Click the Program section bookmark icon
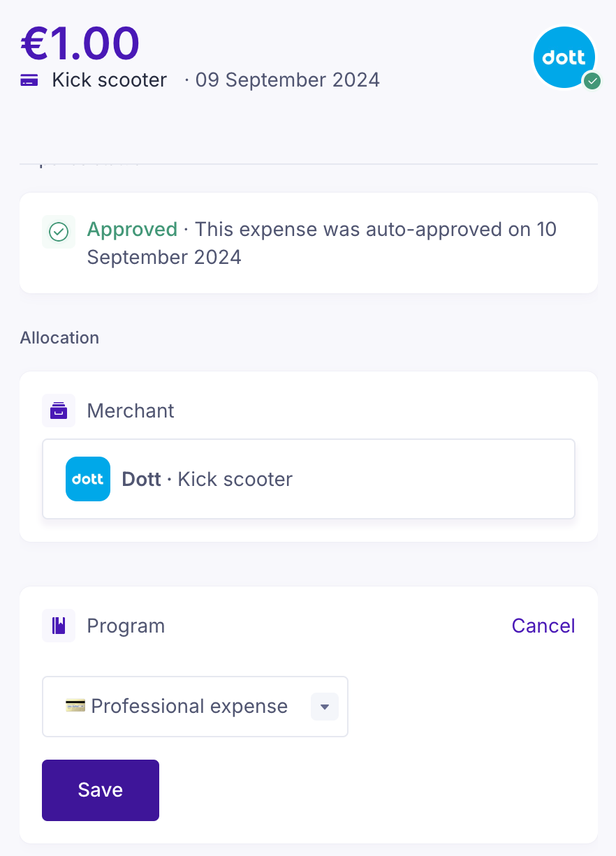616x856 pixels. pos(59,626)
